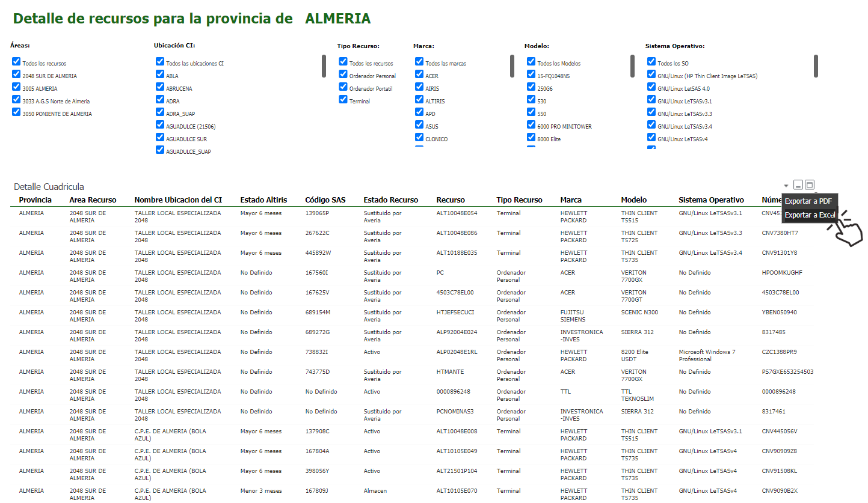Viewport: 868px width, 503px height.
Task: Sort by Provincia column header
Action: tap(35, 200)
